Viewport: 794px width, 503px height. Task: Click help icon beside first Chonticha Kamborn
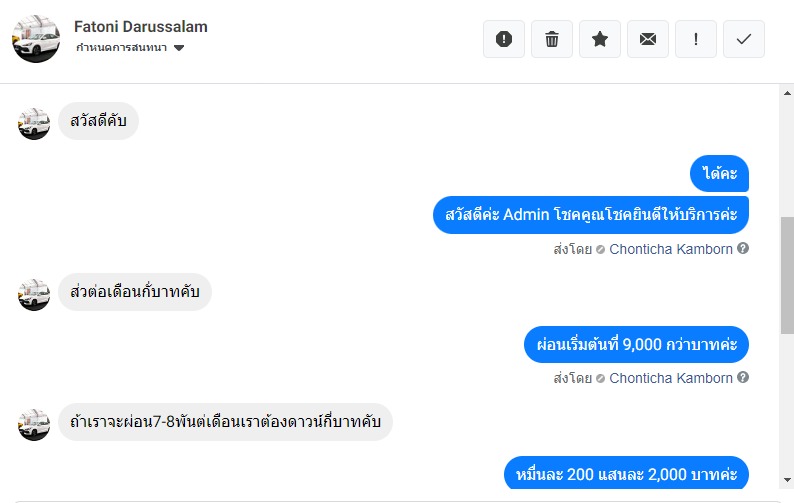(x=743, y=248)
